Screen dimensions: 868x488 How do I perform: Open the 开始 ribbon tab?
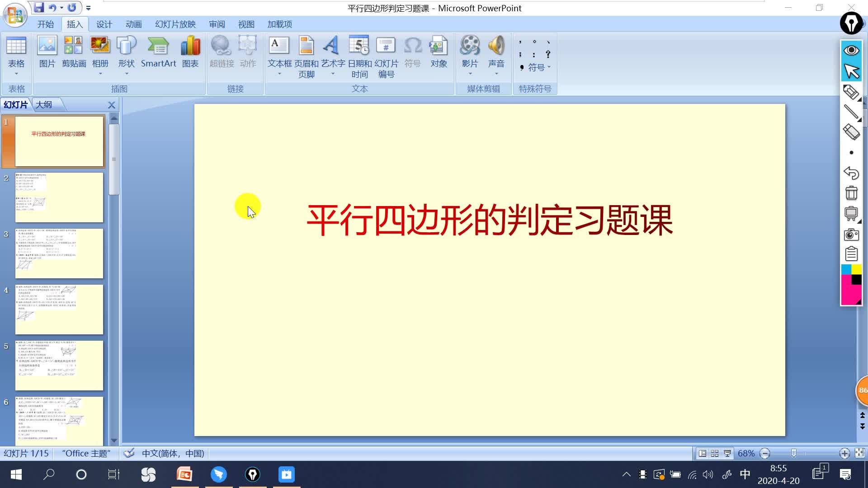(45, 24)
